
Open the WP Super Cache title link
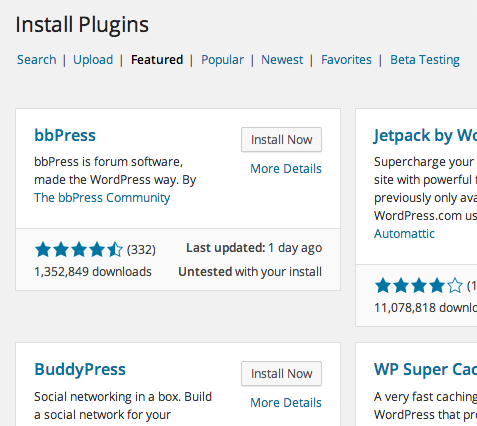pos(425,370)
